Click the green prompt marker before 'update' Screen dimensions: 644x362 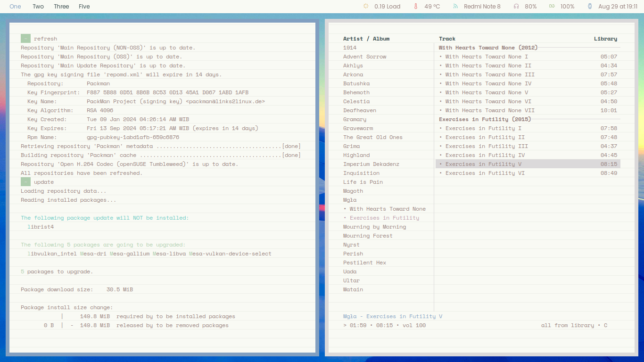[x=25, y=182]
